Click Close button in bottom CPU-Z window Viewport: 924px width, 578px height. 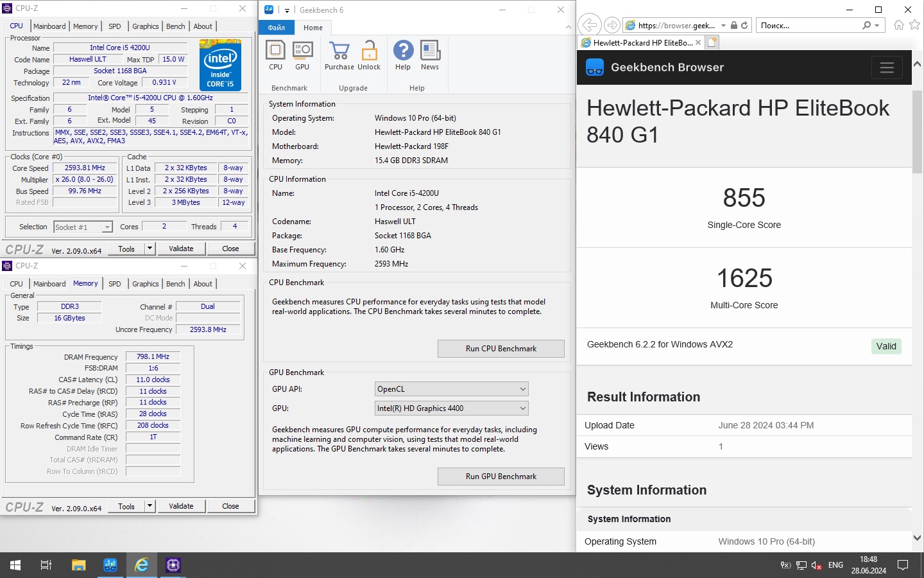click(x=230, y=506)
